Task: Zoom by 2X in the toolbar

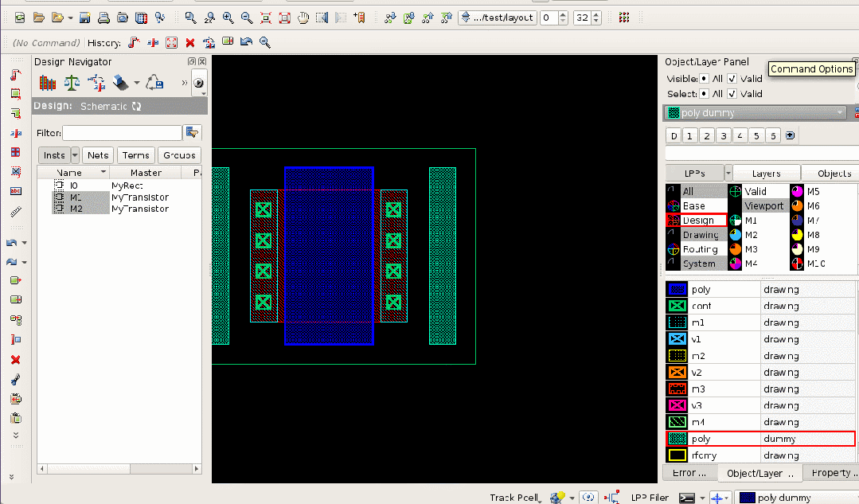Action: pyautogui.click(x=209, y=18)
